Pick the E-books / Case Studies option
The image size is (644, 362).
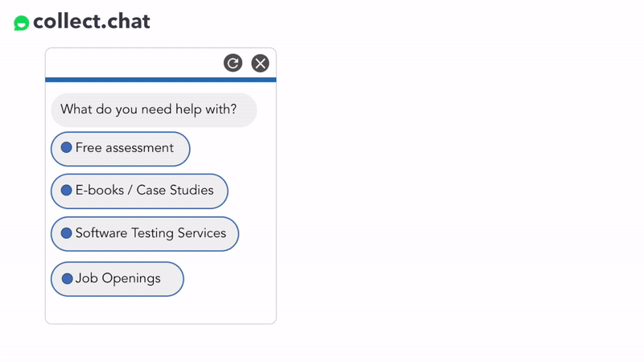click(139, 191)
